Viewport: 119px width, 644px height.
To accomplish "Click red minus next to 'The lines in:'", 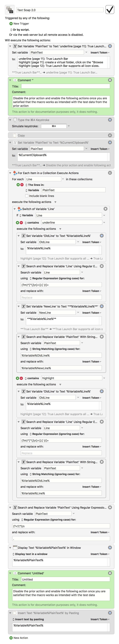I will [x=22, y=185].
